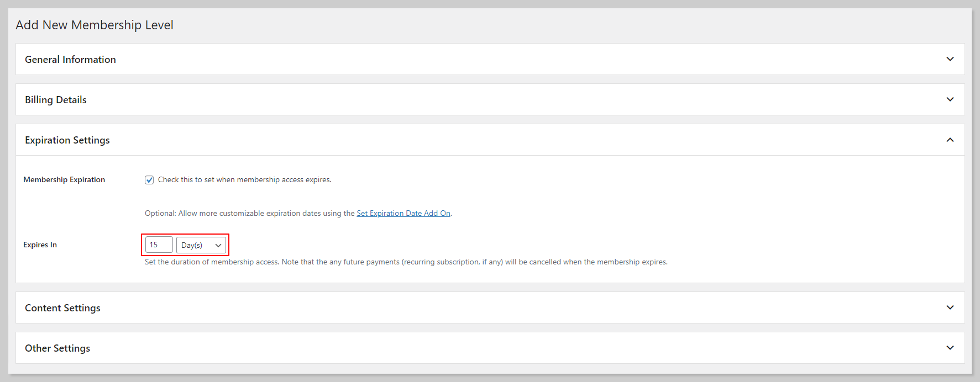980x382 pixels.
Task: Open the Day(s) period dropdown
Action: click(201, 245)
